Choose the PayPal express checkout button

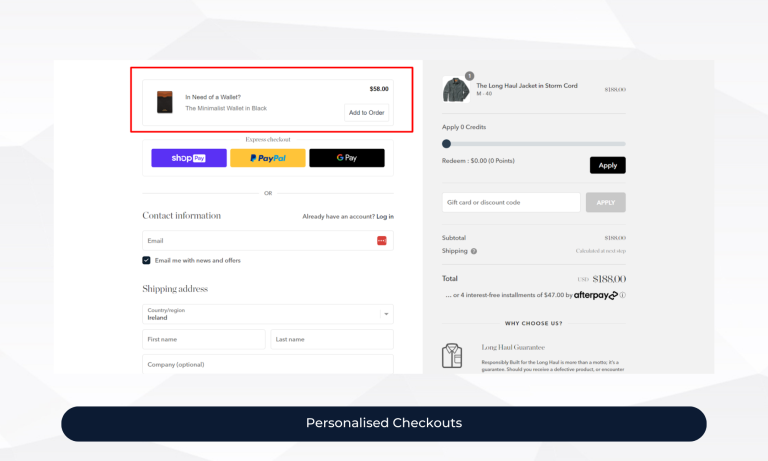(x=267, y=158)
